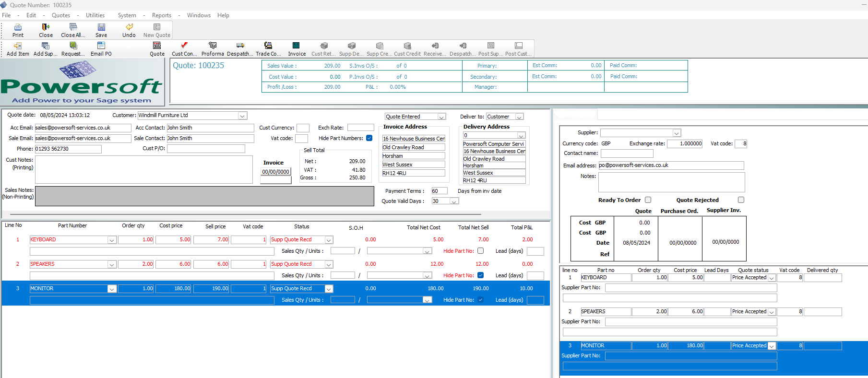Enable the Ready To Order checkbox
Screen dimensions: 868x378
[x=648, y=200]
